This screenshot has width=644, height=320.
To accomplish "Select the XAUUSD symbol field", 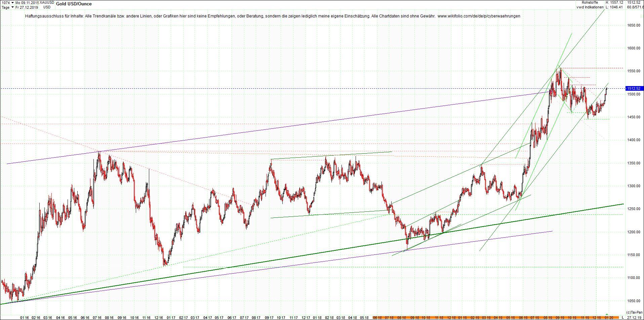I will (x=47, y=2).
